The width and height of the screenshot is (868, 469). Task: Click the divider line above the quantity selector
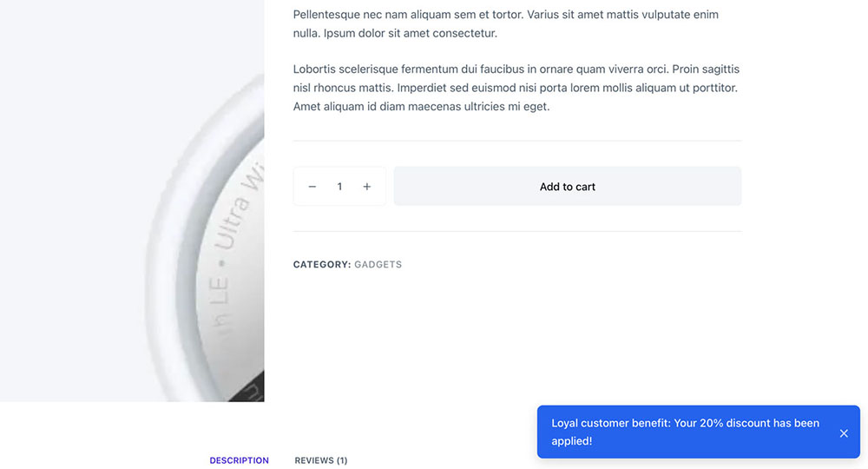pos(517,141)
